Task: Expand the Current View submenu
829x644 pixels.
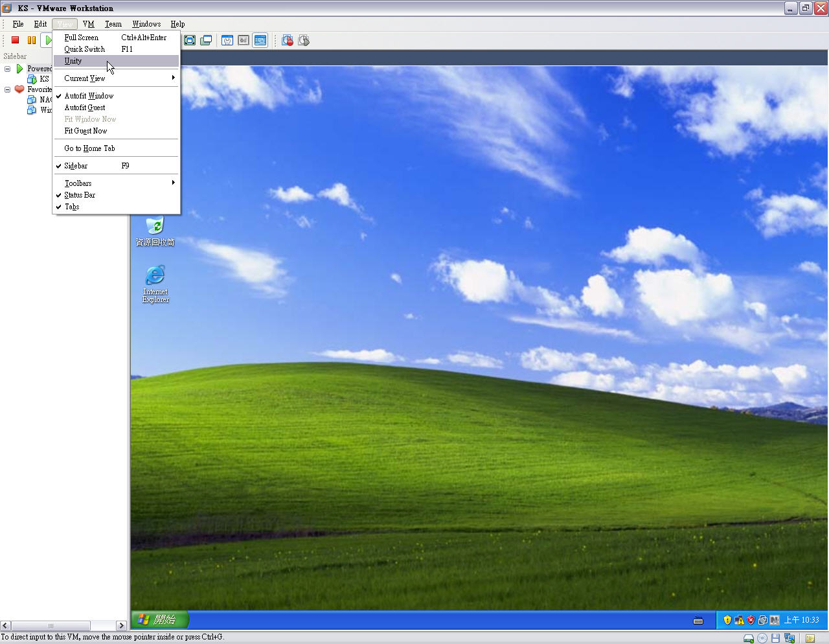Action: point(115,78)
